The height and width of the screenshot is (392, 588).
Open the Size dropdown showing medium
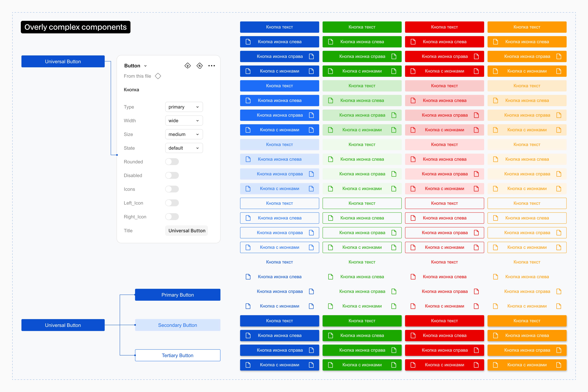pyautogui.click(x=184, y=134)
